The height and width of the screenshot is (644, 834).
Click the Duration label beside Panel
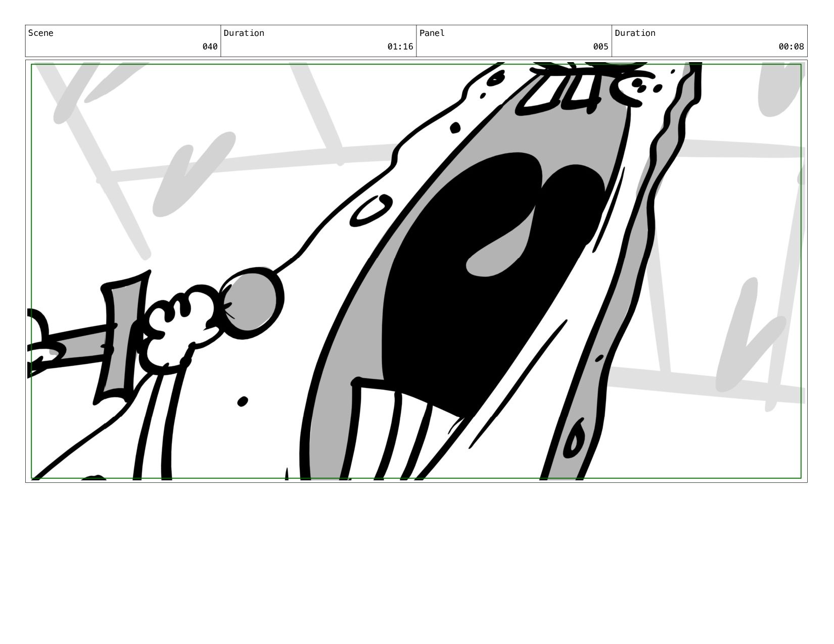tap(635, 33)
